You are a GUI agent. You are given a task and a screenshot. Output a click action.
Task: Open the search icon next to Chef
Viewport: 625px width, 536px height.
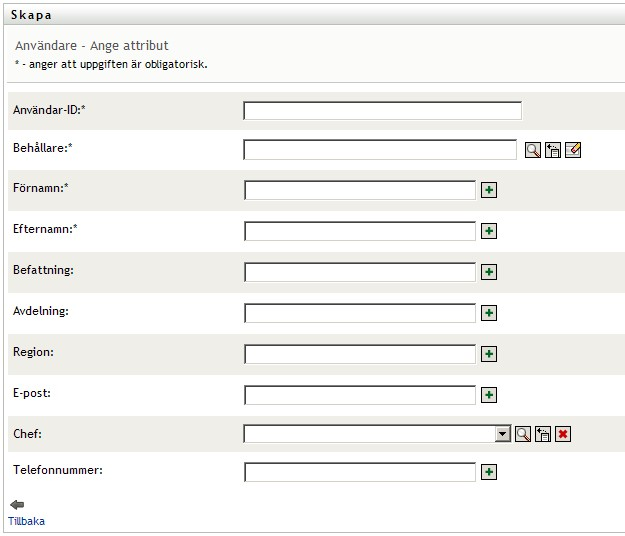coord(523,434)
